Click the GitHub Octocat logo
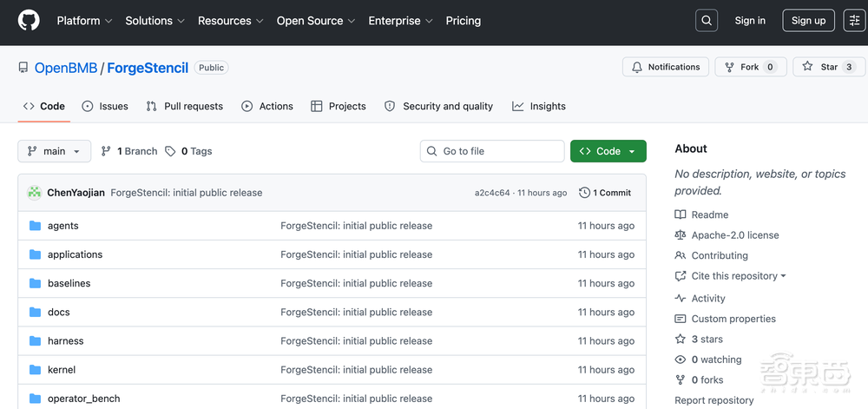 [29, 21]
